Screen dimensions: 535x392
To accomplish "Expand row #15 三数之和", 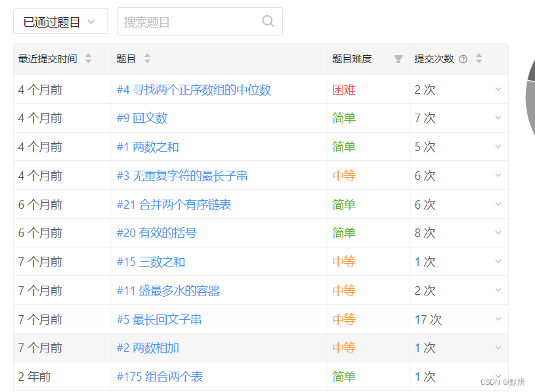I will (498, 262).
